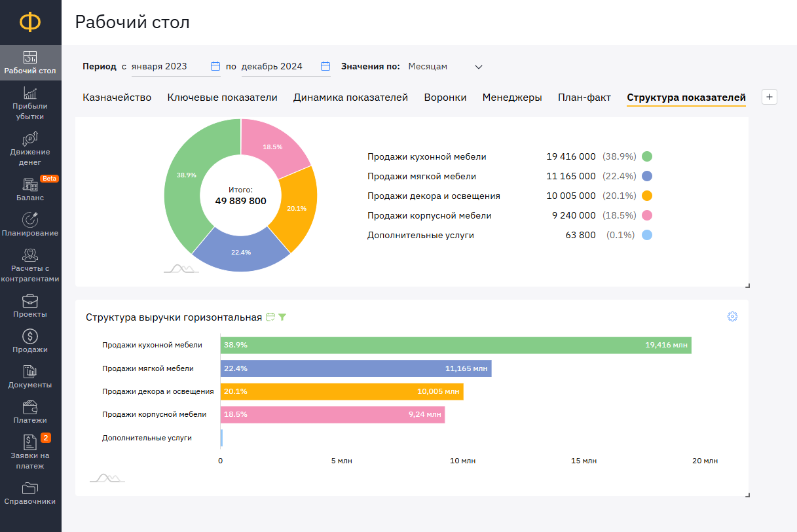Open Расчеты с контрагентами icon
Viewport: 797px width, 532px height.
[x=30, y=255]
